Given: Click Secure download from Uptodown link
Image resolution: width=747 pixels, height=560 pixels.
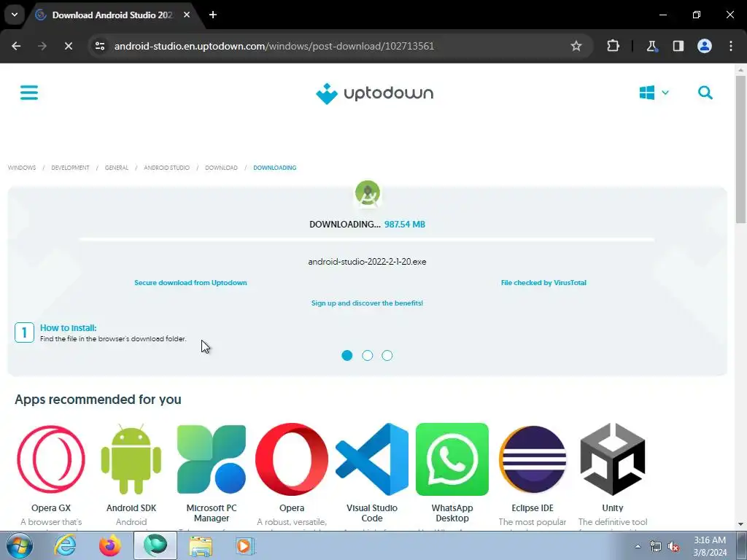Looking at the screenshot, I should [190, 282].
